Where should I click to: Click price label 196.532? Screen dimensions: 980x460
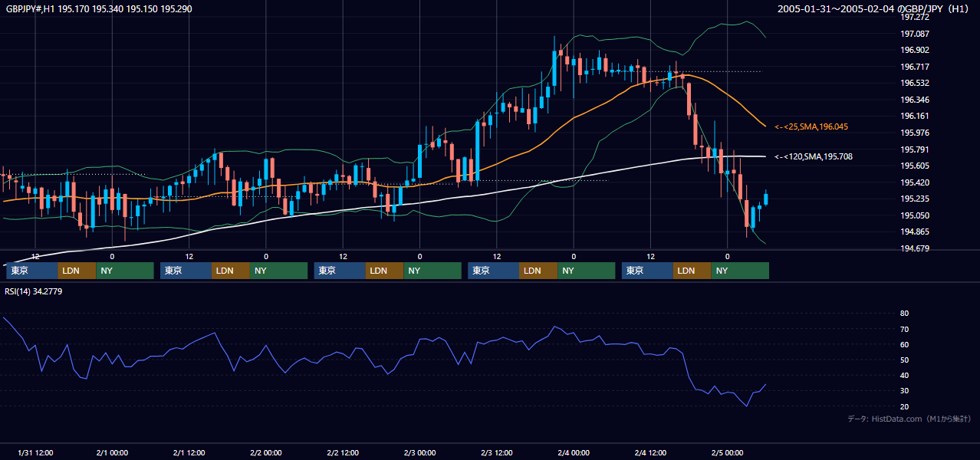pyautogui.click(x=914, y=84)
